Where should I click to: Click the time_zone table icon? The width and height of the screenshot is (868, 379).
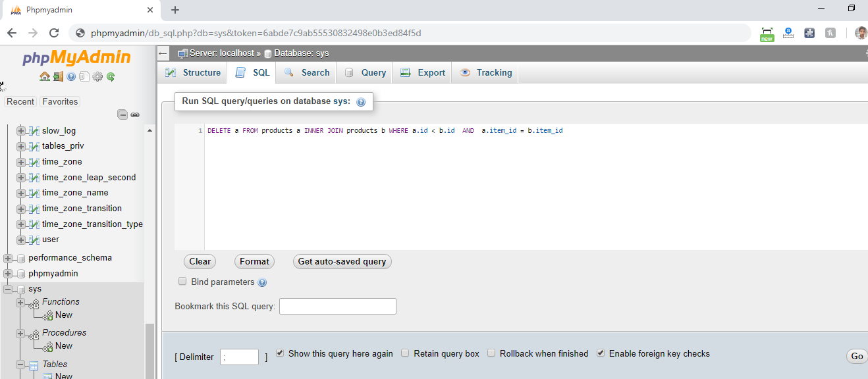[34, 162]
